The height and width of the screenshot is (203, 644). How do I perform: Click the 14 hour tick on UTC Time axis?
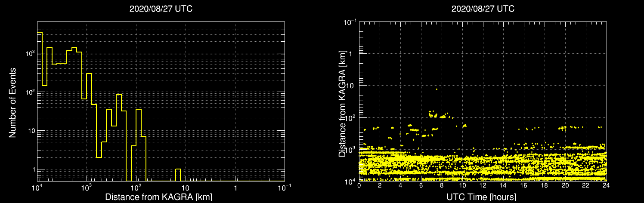[503, 185]
